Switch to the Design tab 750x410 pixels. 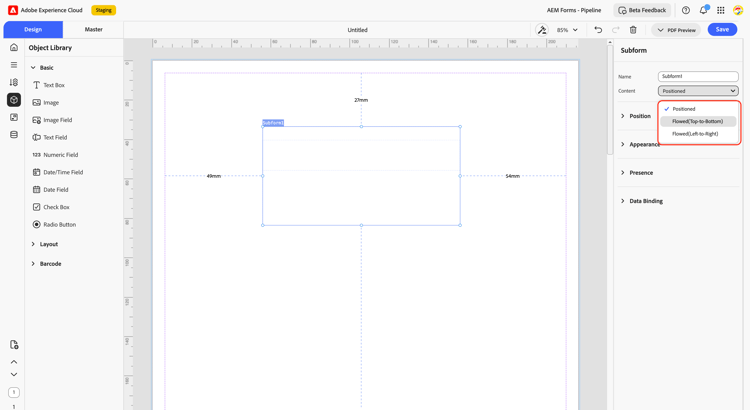(33, 30)
